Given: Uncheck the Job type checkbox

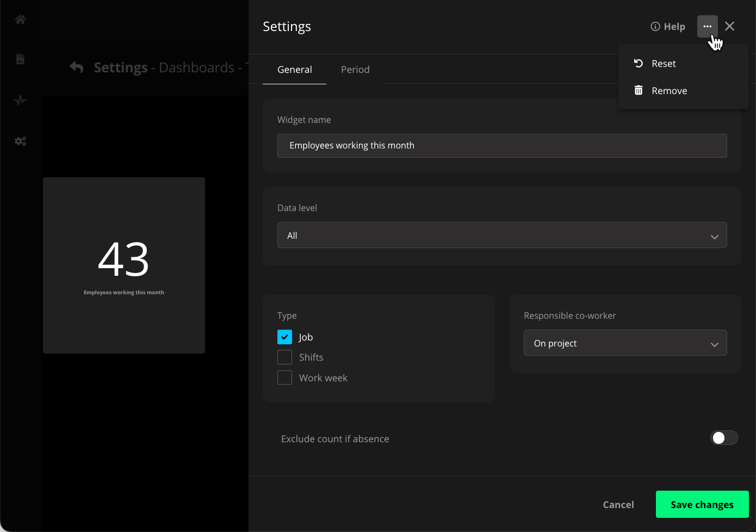Looking at the screenshot, I should [284, 337].
